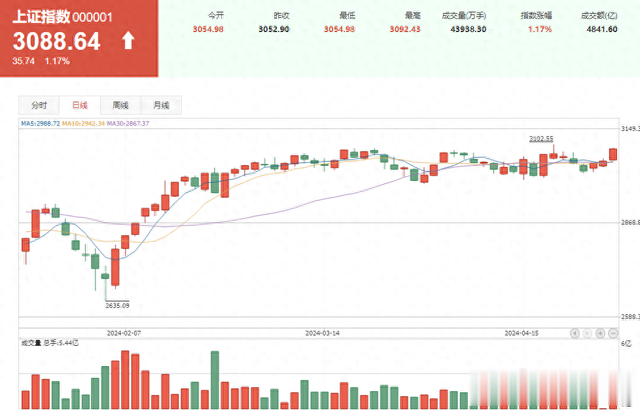Zoom in the chart with plus icon
This screenshot has height=412, width=640.
coord(600,333)
